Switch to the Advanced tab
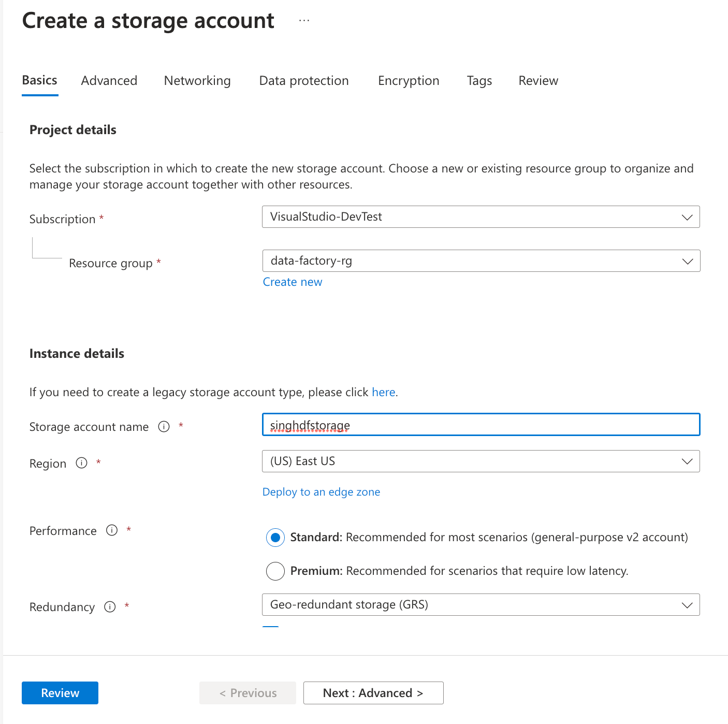Screen dimensions: 728x724 (x=109, y=81)
